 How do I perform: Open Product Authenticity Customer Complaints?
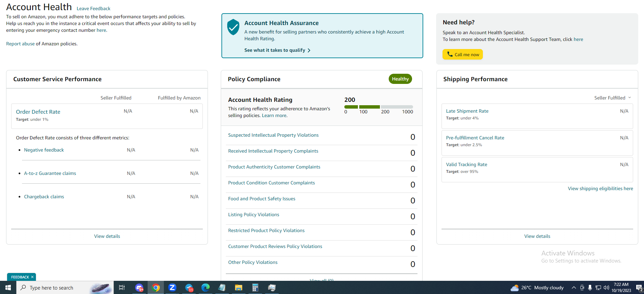click(274, 167)
